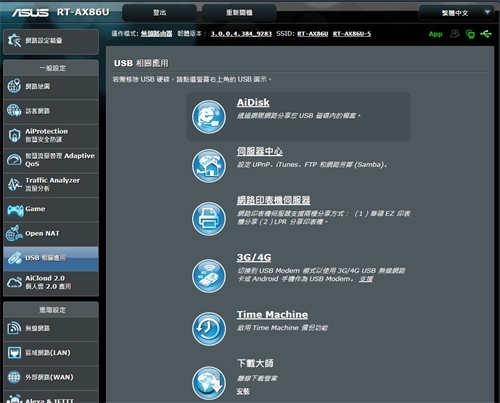Click the 登出 (logout) button
500x403 pixels.
click(x=159, y=13)
